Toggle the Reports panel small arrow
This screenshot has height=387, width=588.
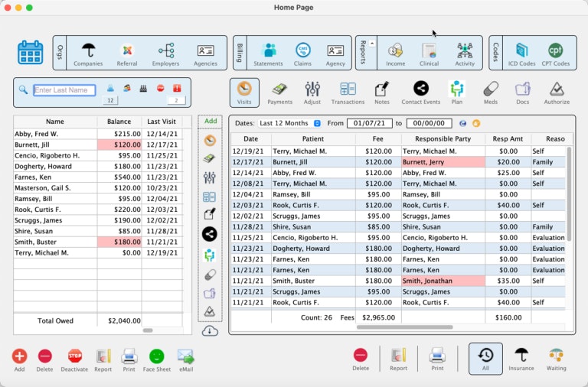tap(371, 44)
